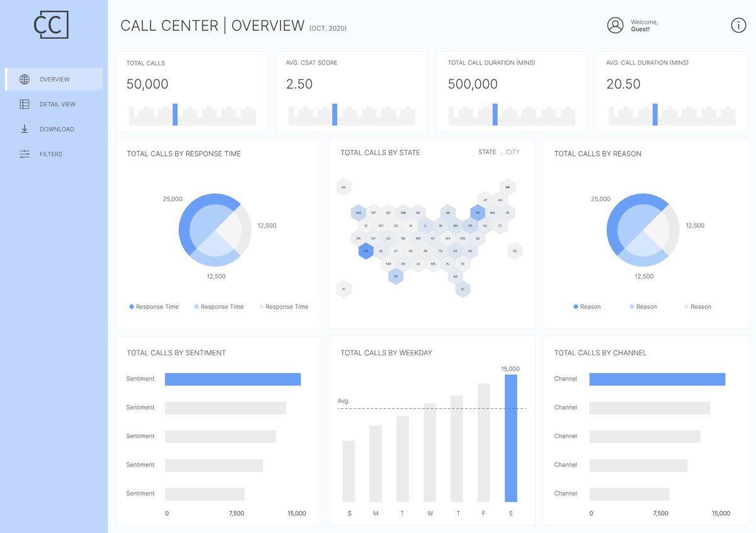756x533 pixels.
Task: Click the blue sparkline bar in Avg. CSAT Score card
Action: point(335,115)
